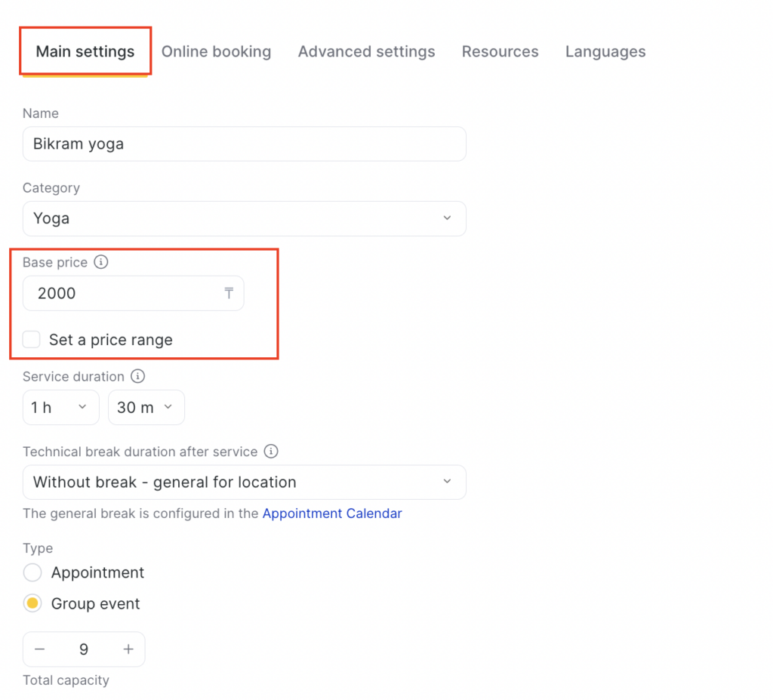773x700 pixels.
Task: Open the Advanced settings tab
Action: (366, 52)
